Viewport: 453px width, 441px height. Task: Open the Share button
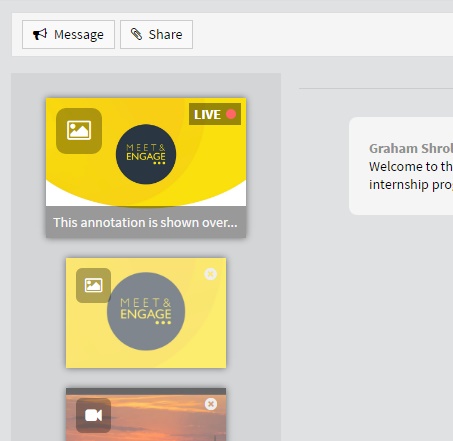tap(156, 34)
